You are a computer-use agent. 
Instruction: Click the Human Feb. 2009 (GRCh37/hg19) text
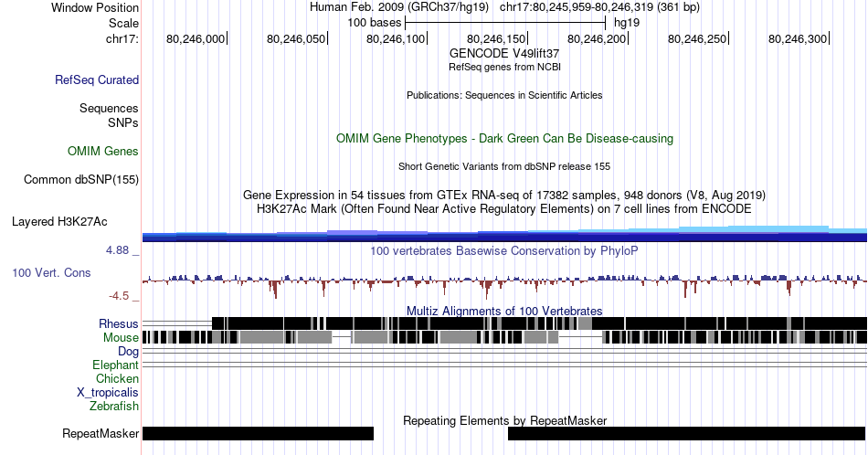click(399, 7)
